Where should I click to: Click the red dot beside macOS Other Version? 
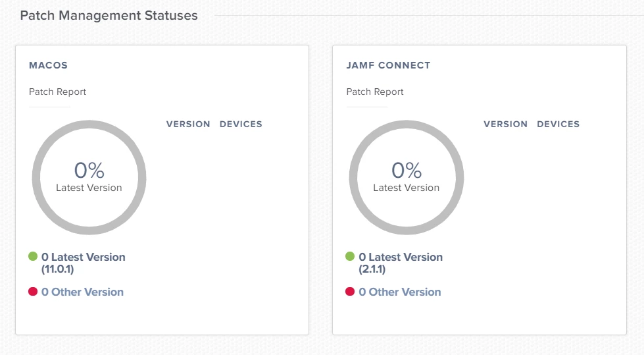tap(33, 292)
